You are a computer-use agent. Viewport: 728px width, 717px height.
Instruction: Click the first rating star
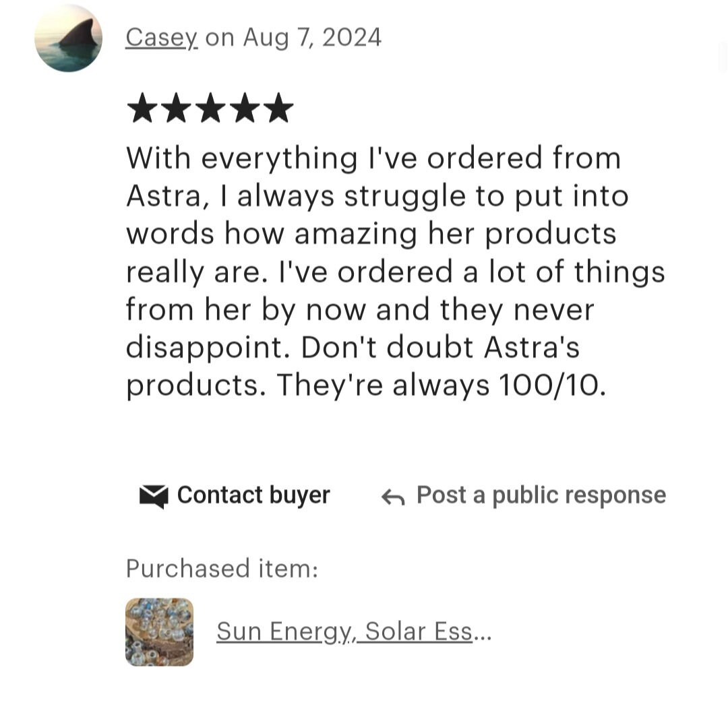(142, 108)
